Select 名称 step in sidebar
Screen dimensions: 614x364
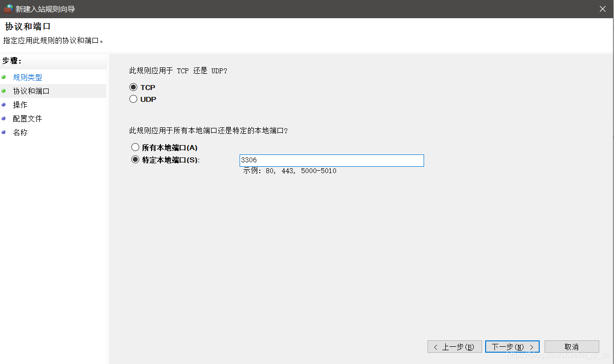pyautogui.click(x=20, y=132)
